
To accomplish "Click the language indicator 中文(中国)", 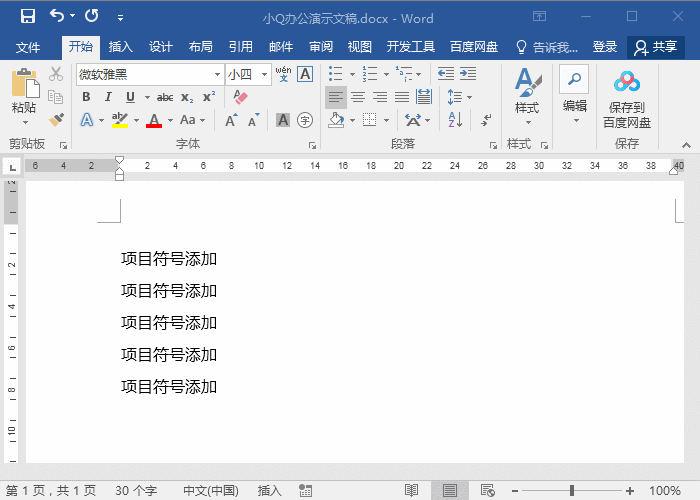I will 211,491.
